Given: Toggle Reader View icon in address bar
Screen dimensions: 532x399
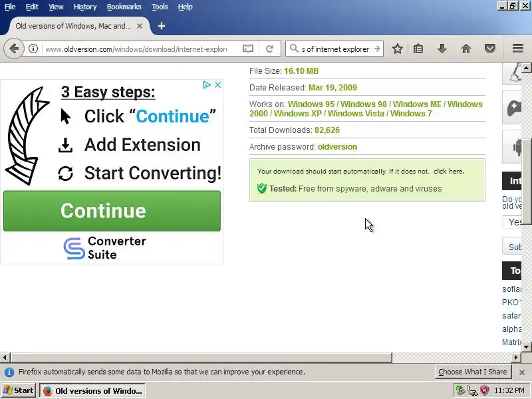Looking at the screenshot, I should pos(248,49).
